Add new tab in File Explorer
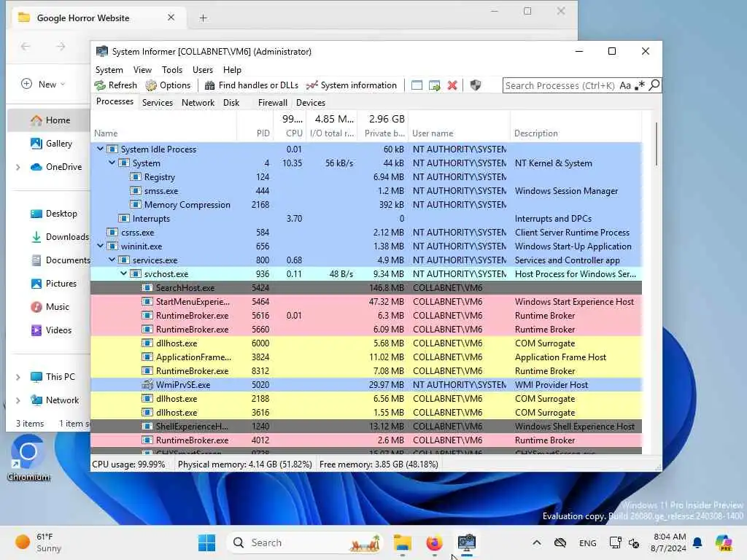Screen dimensions: 747x560 203,18
